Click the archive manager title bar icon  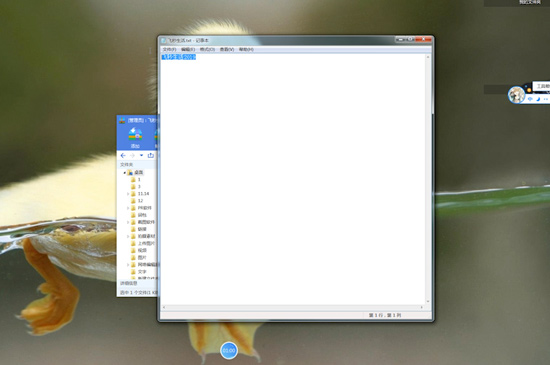pyautogui.click(x=122, y=121)
